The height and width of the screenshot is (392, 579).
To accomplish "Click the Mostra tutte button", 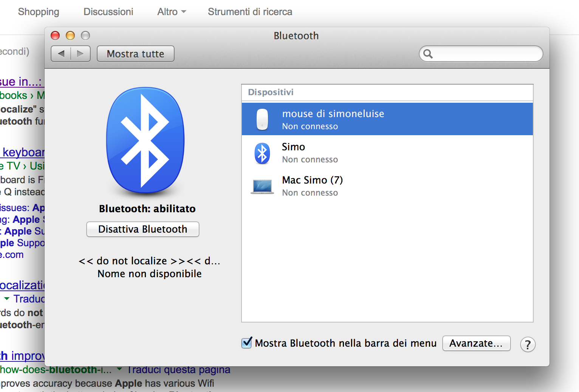I will 136,54.
